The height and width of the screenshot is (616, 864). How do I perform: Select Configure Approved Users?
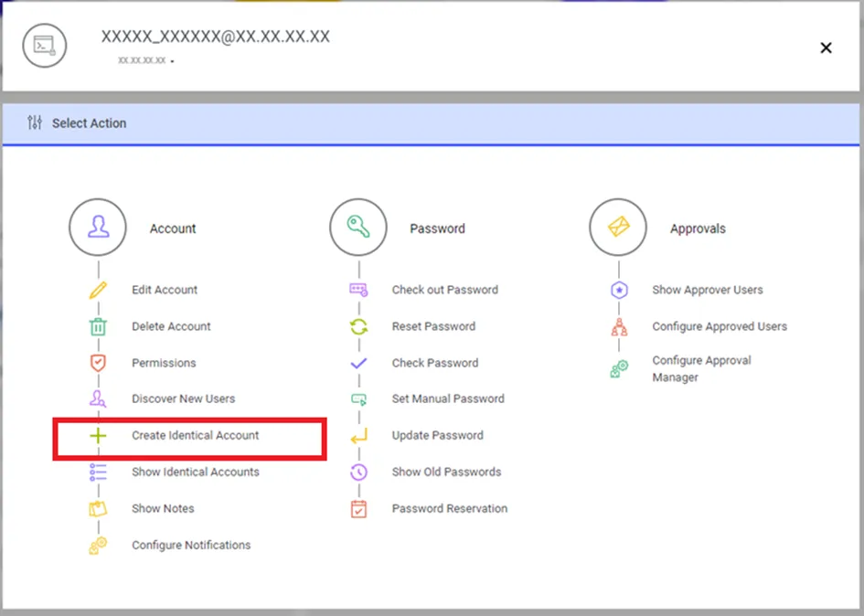tap(720, 326)
